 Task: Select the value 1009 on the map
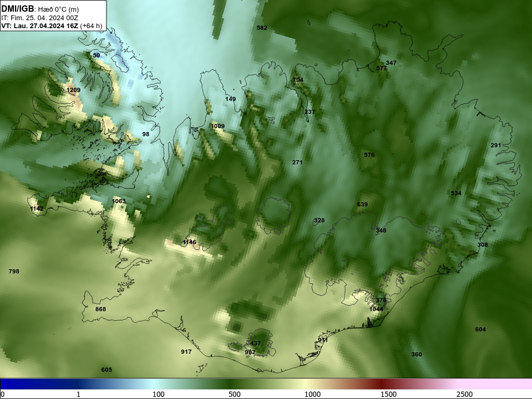click(x=218, y=126)
